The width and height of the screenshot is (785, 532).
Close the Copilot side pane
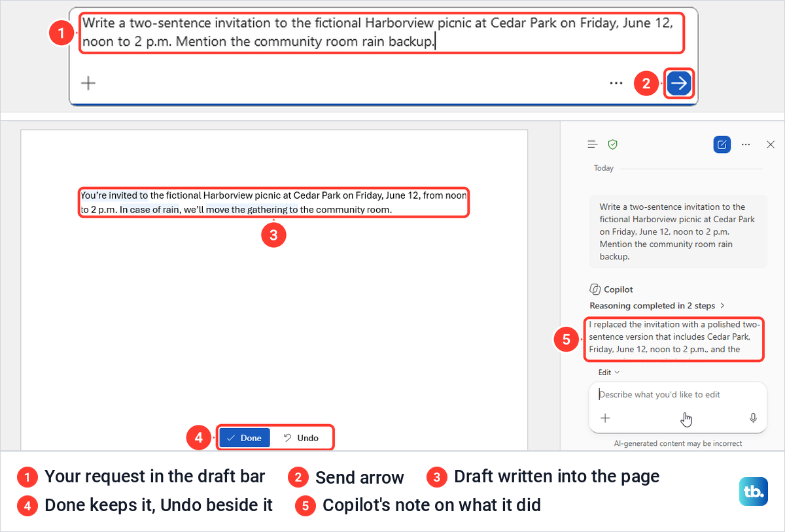(770, 144)
